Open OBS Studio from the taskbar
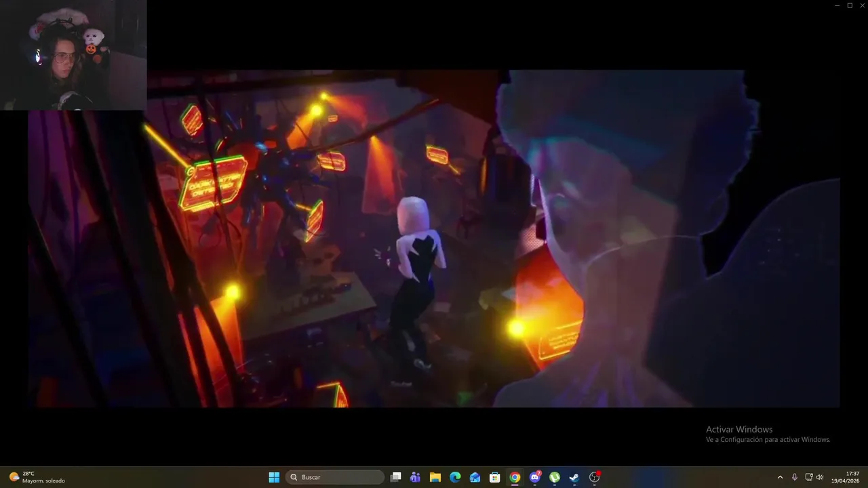868x488 pixels. coord(595,477)
